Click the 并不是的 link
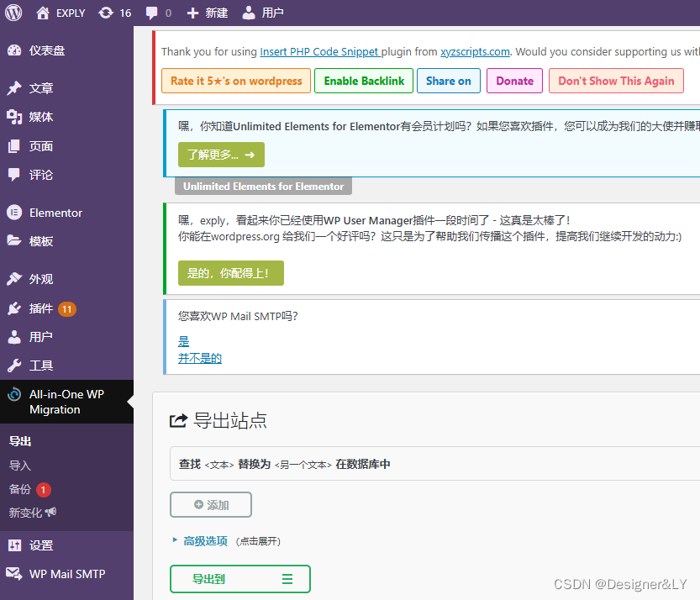The image size is (700, 600). click(x=200, y=358)
